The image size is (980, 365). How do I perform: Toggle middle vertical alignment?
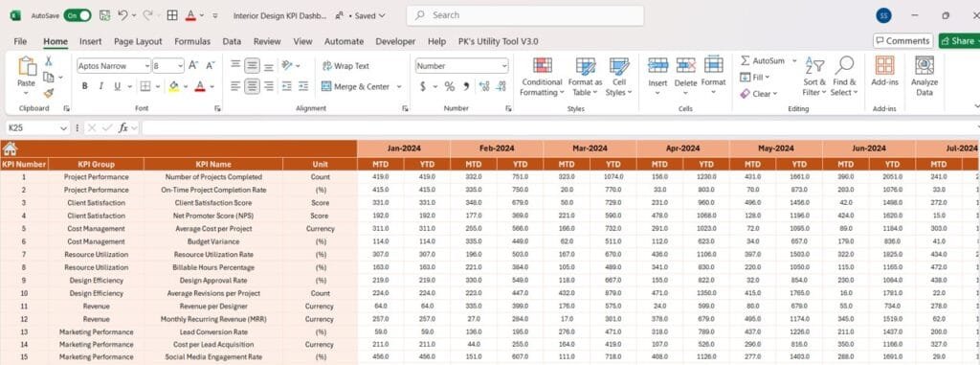[x=252, y=65]
